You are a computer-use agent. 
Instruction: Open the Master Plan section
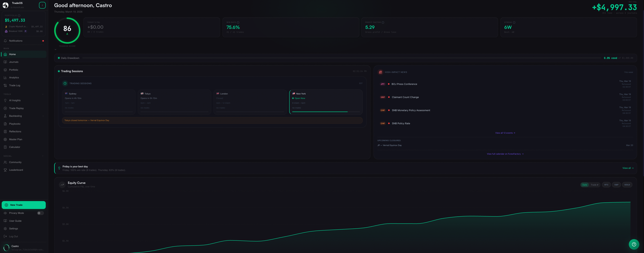(x=16, y=139)
